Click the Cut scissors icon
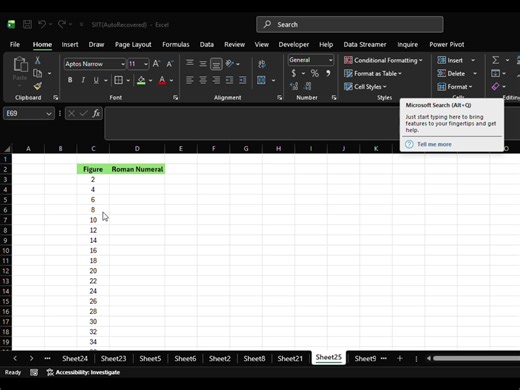This screenshot has width=520, height=390. pyautogui.click(x=37, y=60)
